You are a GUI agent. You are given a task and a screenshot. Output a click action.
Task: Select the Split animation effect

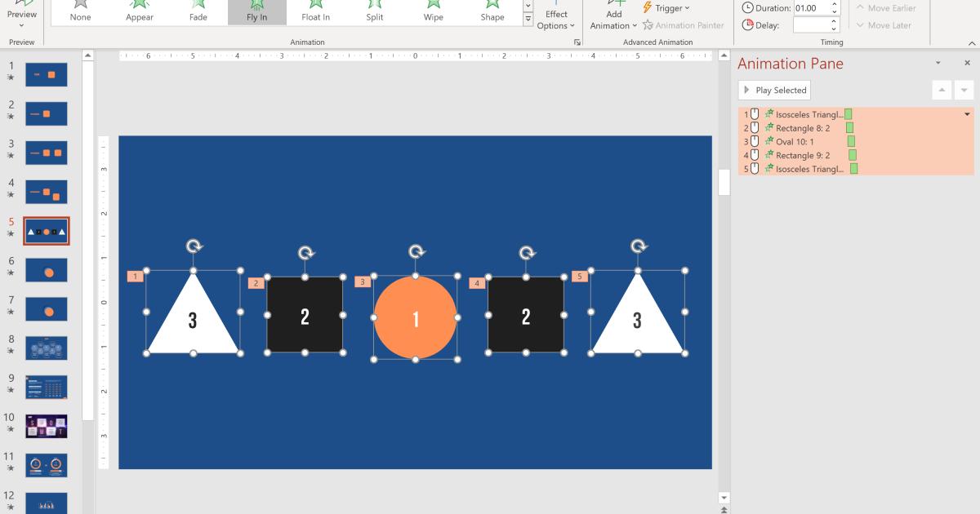374,11
